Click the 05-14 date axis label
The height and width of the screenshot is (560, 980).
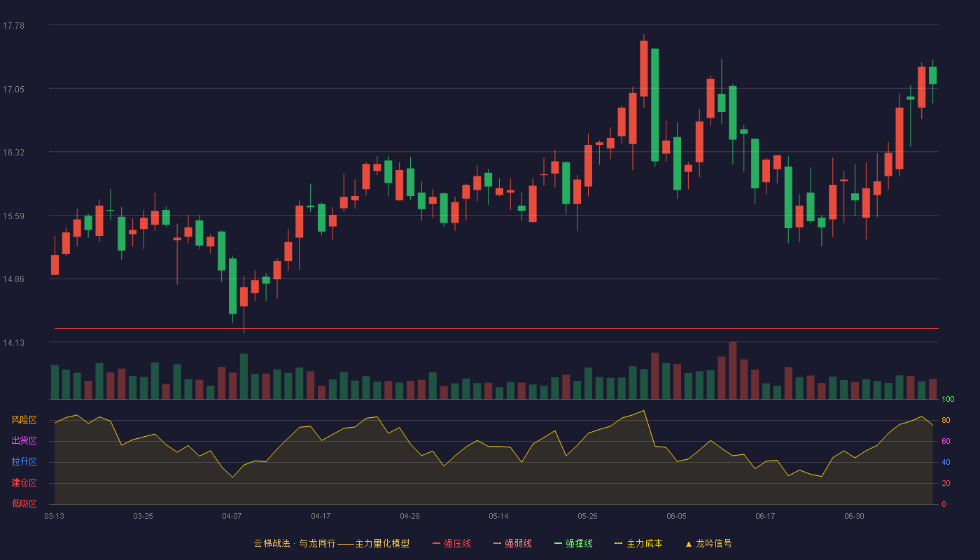coord(498,516)
